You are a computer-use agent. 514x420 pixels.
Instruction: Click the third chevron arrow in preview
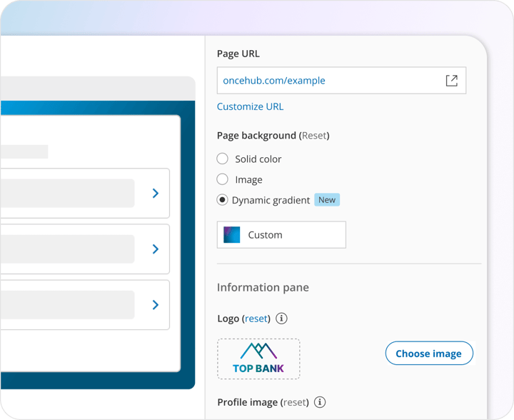(x=156, y=304)
